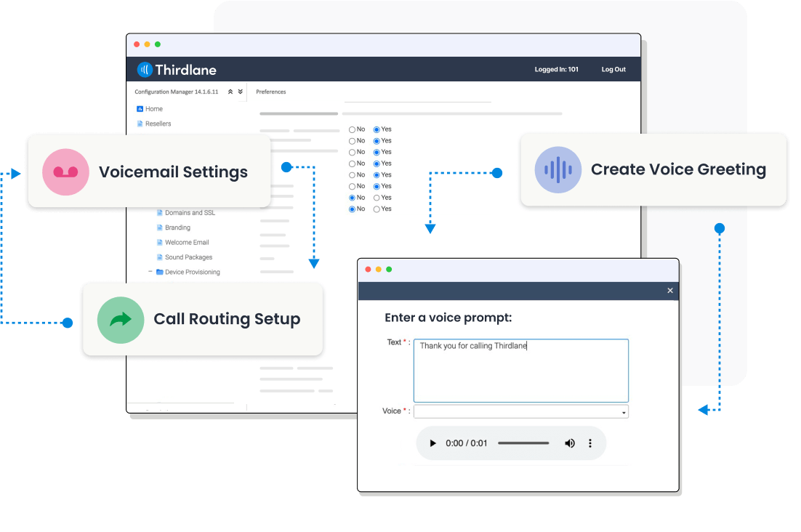801x532 pixels.
Task: Select No in the first radio row
Action: [352, 129]
